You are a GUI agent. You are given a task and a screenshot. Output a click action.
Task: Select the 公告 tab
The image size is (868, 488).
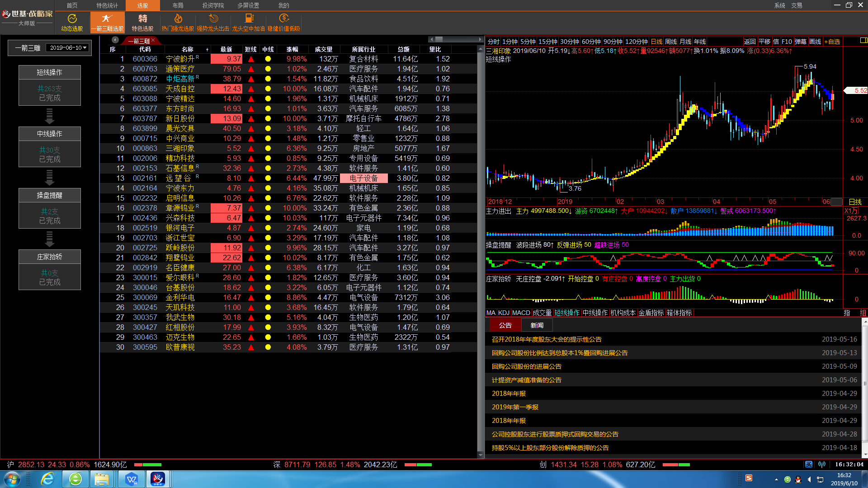pyautogui.click(x=505, y=325)
